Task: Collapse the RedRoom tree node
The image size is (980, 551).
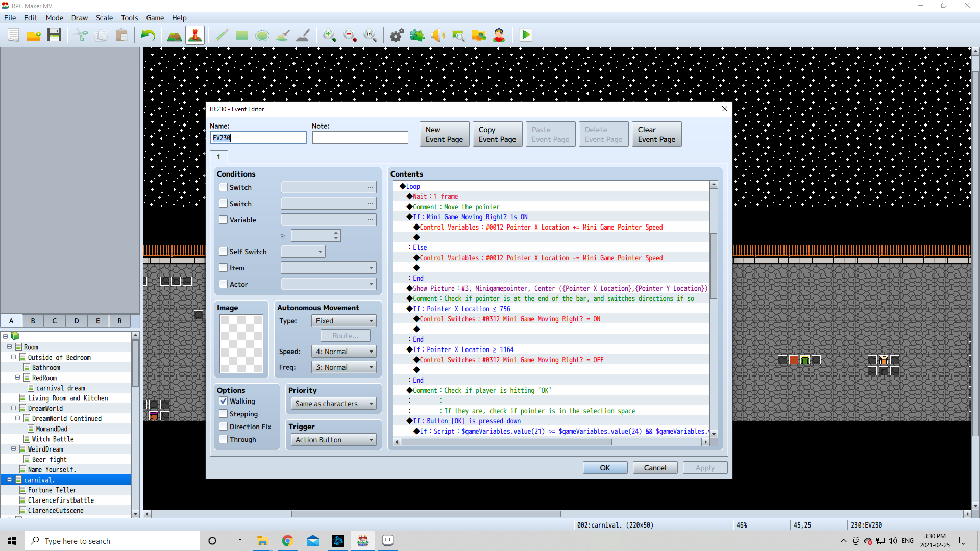Action: tap(17, 378)
